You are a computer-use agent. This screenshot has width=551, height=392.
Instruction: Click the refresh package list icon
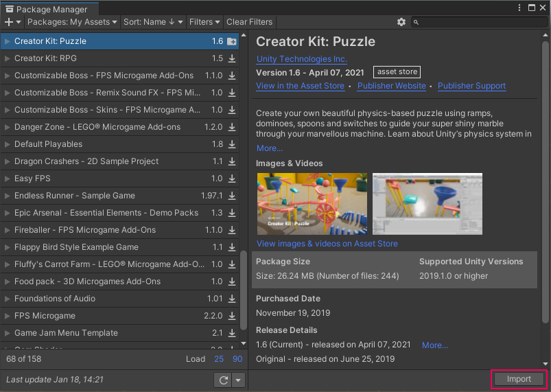click(222, 380)
